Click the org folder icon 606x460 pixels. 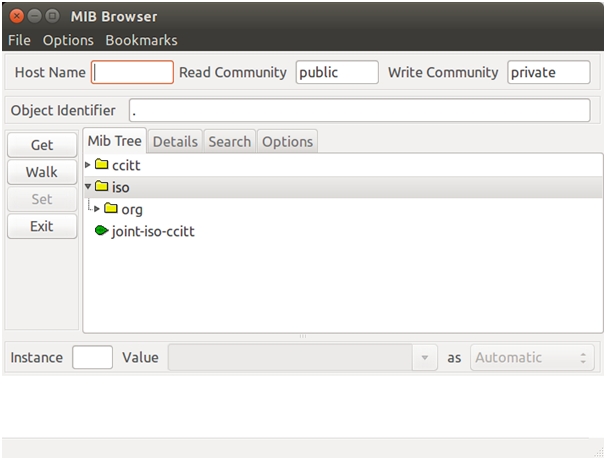point(111,209)
